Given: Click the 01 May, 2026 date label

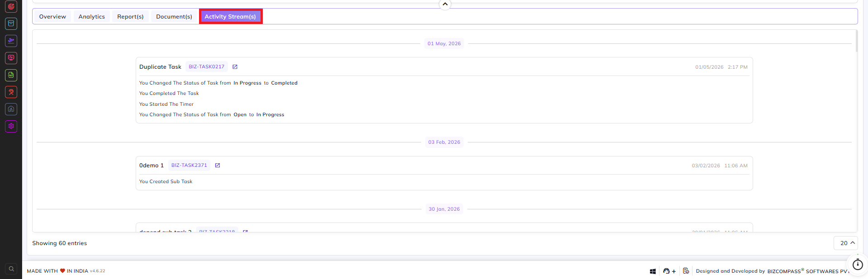Looking at the screenshot, I should (444, 43).
